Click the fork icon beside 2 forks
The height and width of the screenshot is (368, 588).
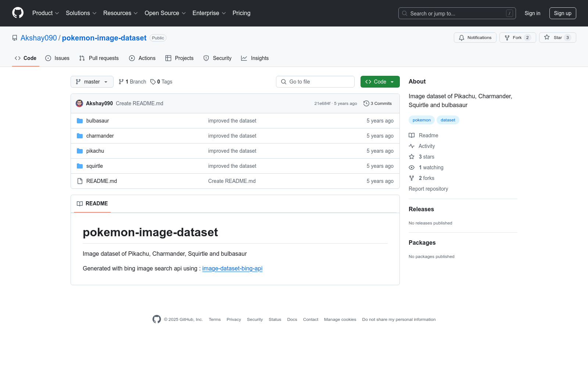coord(412,178)
